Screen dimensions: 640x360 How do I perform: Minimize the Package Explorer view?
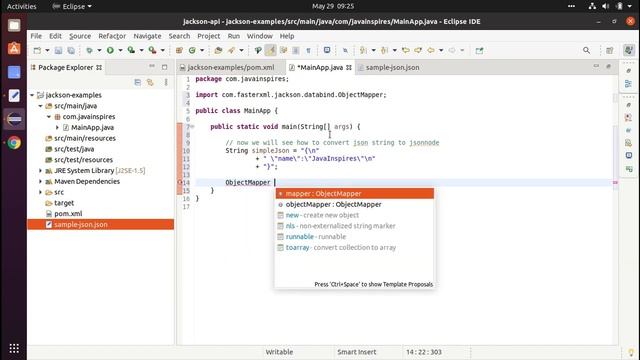click(x=152, y=67)
